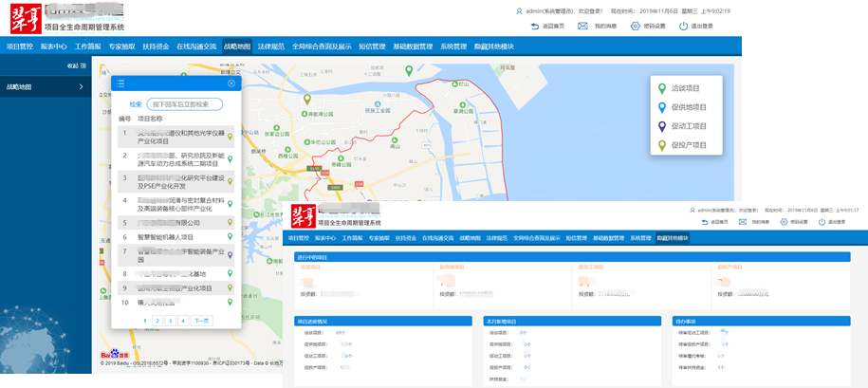Go to page 2 of project list
868x388 pixels.
(157, 321)
